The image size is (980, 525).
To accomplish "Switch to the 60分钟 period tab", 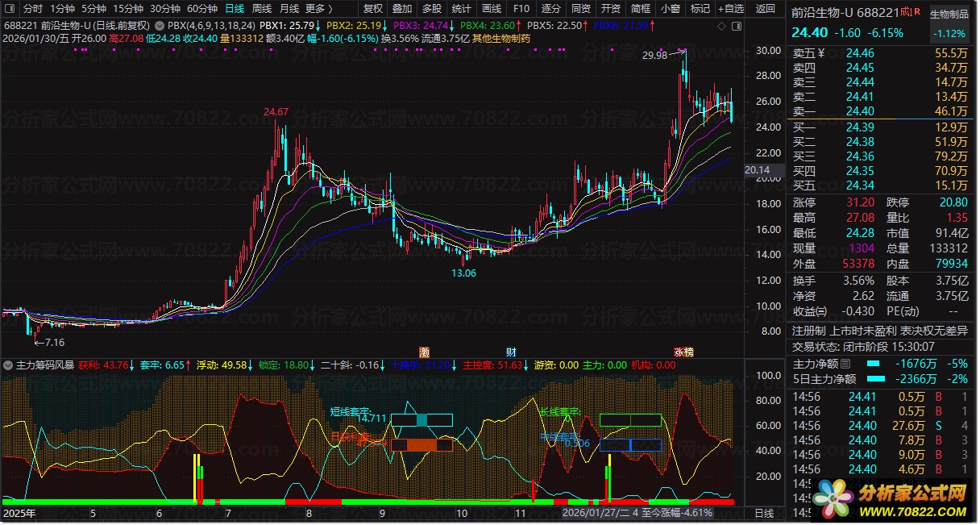I will pos(202,9).
